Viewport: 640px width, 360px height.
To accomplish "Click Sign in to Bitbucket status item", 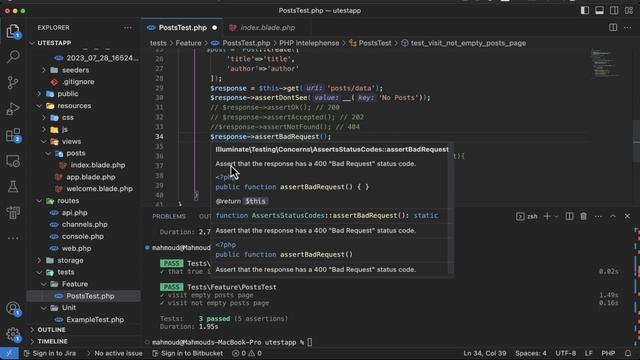I will 188,353.
